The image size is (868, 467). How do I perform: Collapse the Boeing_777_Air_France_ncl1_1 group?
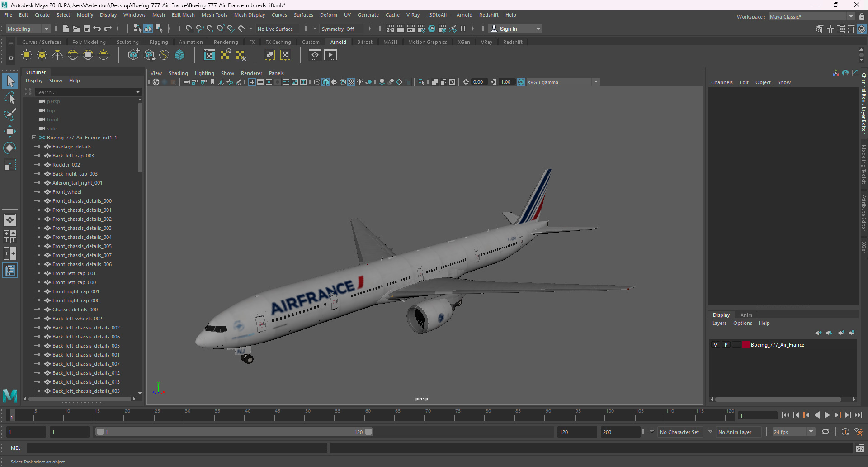click(x=34, y=138)
